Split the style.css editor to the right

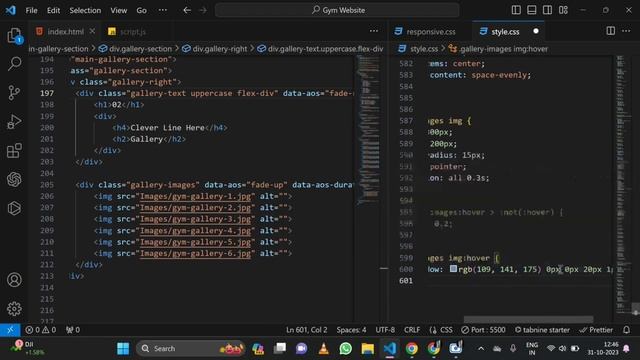point(611,31)
